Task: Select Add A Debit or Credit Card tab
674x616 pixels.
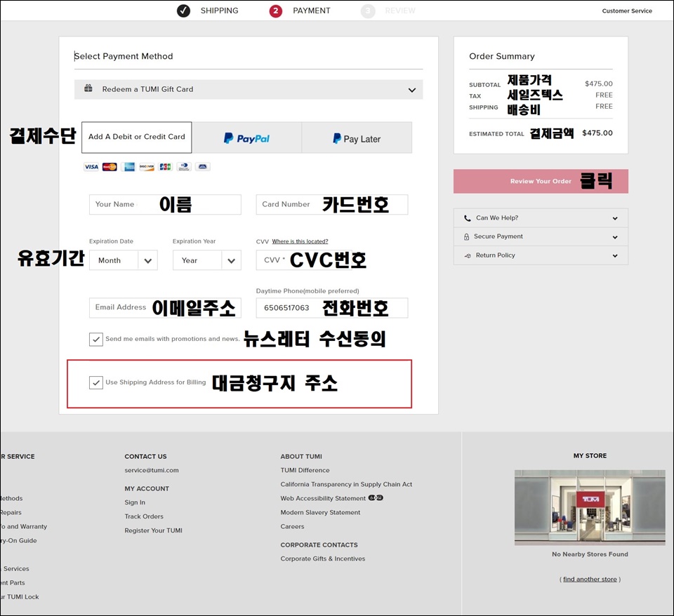Action: [x=137, y=137]
